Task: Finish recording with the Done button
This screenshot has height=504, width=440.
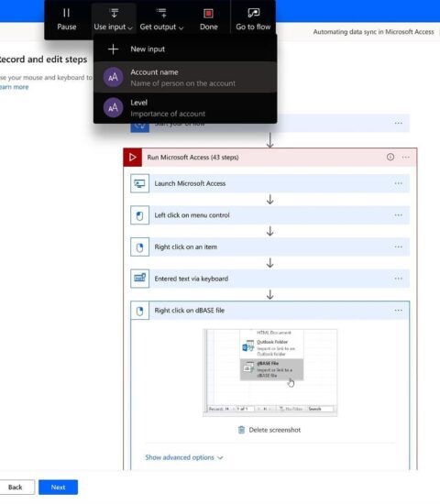Action: click(208, 19)
